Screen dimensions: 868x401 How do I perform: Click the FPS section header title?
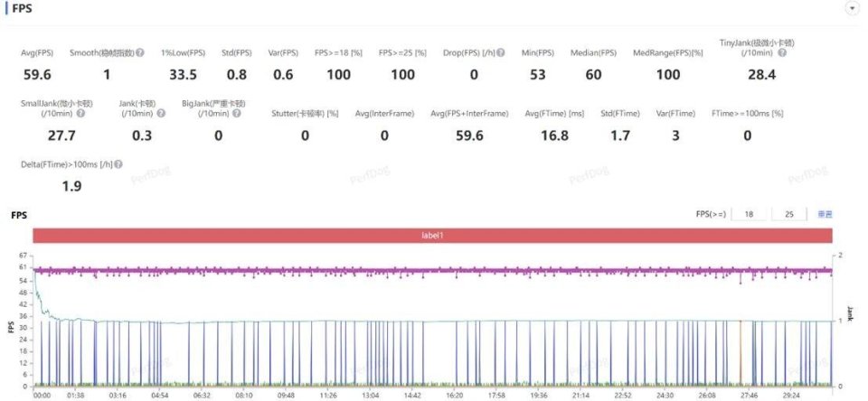pos(22,9)
